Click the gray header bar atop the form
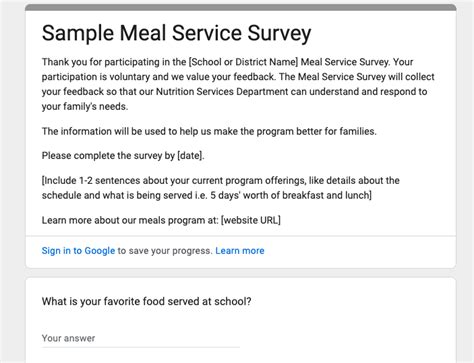Viewport: 474px width, 363px height. [241, 7]
